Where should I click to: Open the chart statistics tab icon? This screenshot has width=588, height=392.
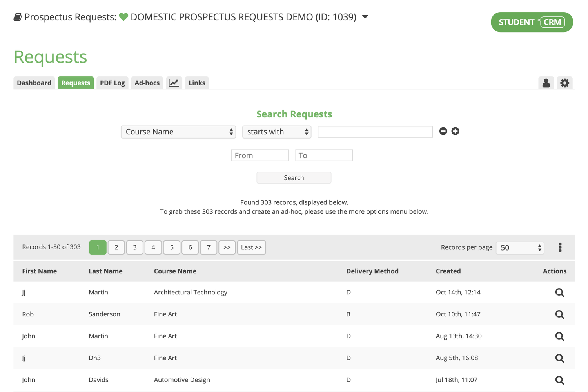tap(174, 83)
